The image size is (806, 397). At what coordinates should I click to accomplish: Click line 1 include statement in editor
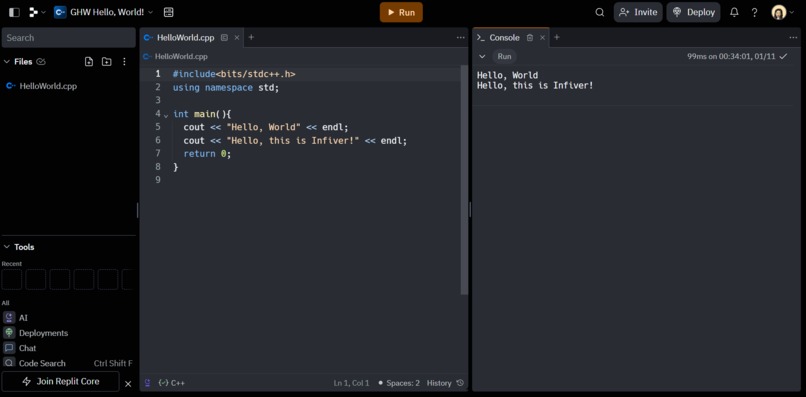click(234, 74)
